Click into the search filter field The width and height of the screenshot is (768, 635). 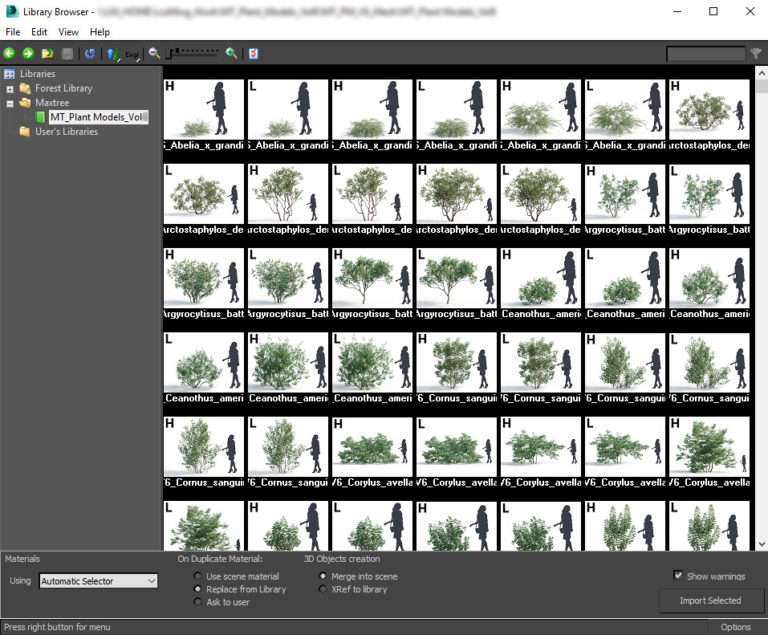705,53
